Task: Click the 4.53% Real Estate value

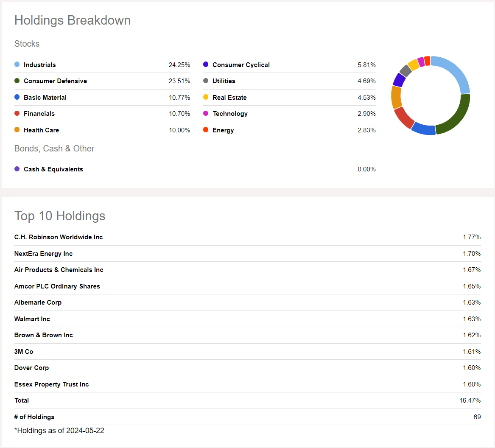Action: 366,98
